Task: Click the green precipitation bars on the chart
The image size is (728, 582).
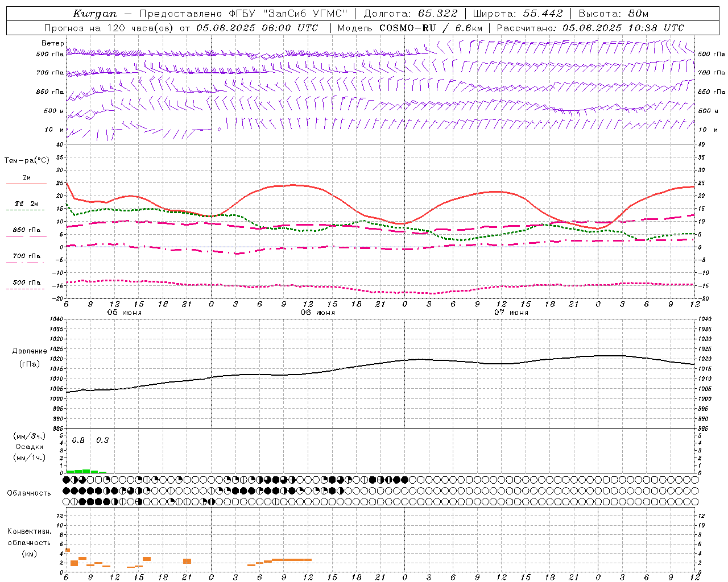Action: click(86, 471)
